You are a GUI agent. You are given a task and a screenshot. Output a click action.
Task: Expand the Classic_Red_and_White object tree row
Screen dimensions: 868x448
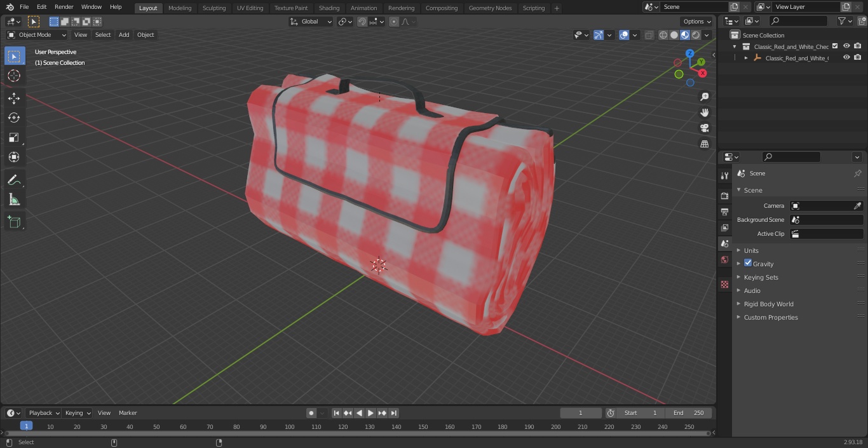click(746, 58)
